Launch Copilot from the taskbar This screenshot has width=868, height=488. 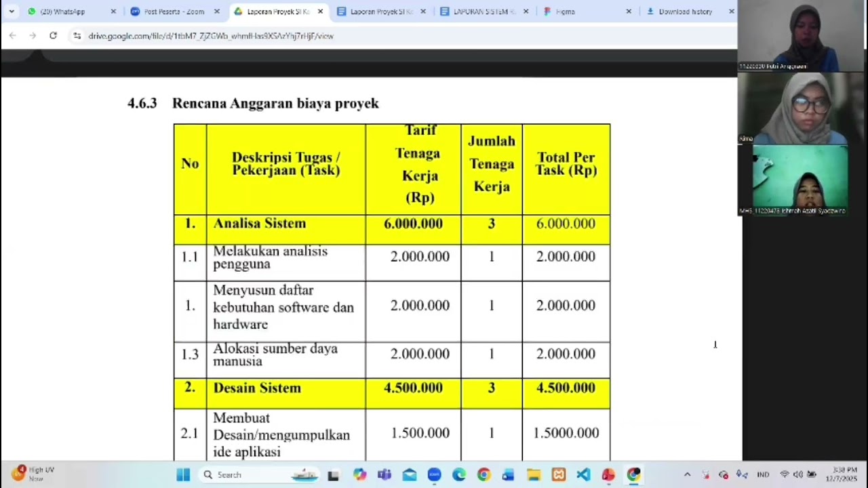[x=359, y=474]
